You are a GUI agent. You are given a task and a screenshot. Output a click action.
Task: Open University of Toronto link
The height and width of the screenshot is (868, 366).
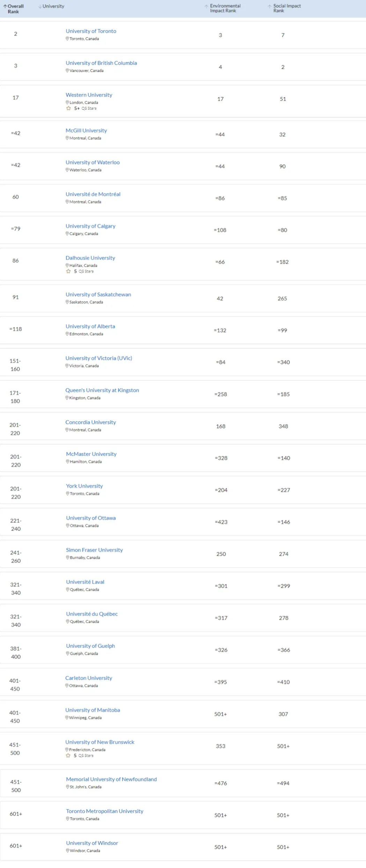(x=91, y=31)
